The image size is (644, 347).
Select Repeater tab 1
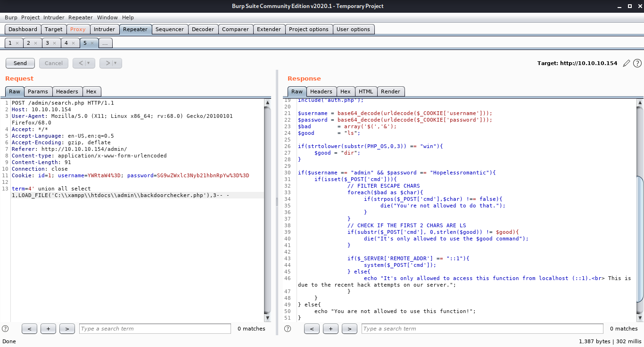click(10, 43)
